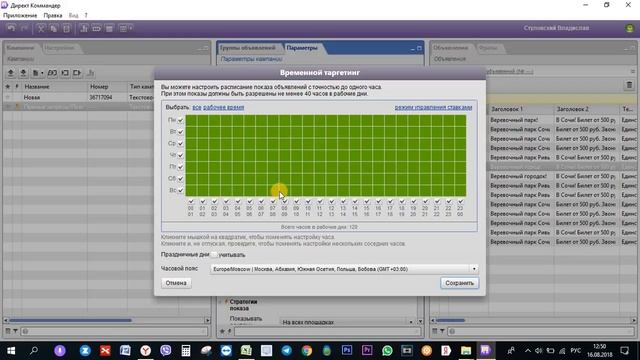Click the 'Название' column header
The width and height of the screenshot is (640, 360).
coord(54,87)
